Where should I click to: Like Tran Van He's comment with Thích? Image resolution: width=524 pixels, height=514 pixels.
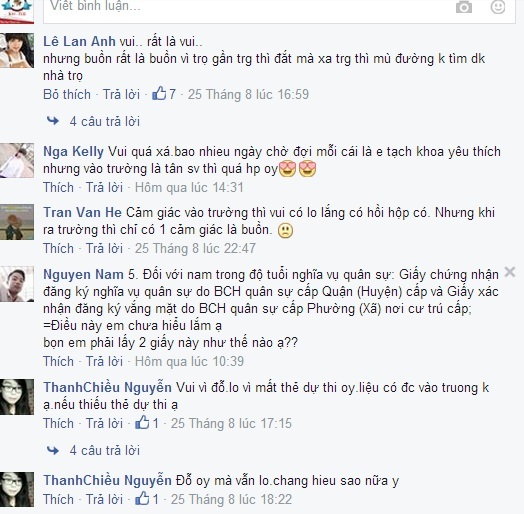click(58, 248)
